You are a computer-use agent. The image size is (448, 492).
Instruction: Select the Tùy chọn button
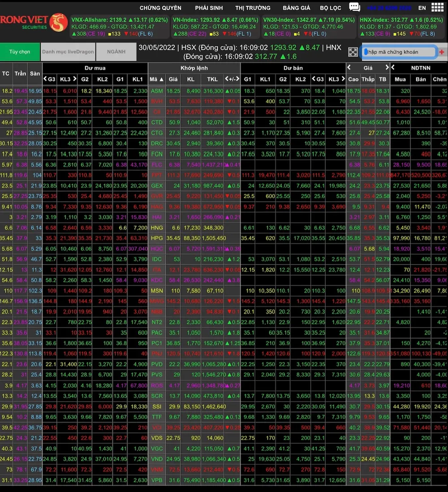tap(20, 52)
